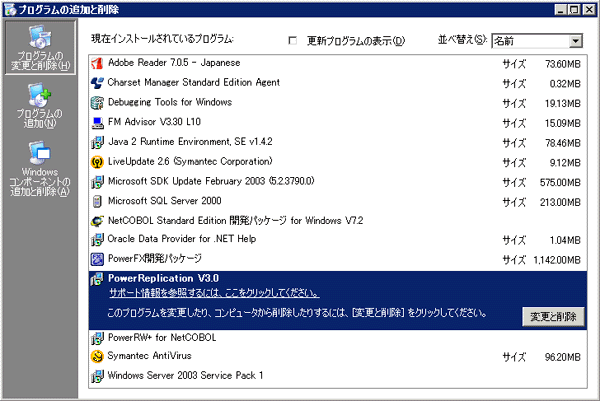Click the 1,142.00MB size value
Screen dimensions: 600x401
(557, 260)
